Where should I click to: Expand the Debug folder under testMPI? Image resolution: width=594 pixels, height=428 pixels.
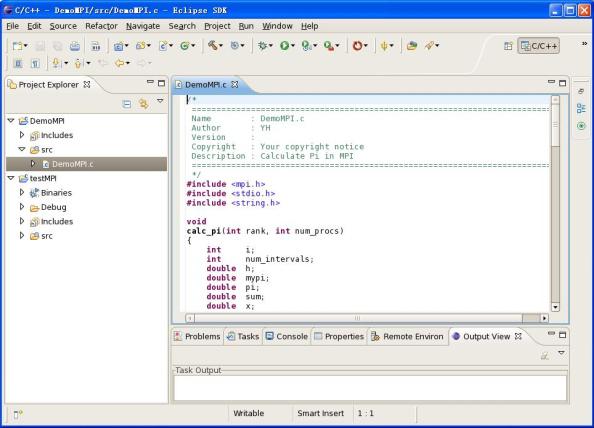coord(22,207)
